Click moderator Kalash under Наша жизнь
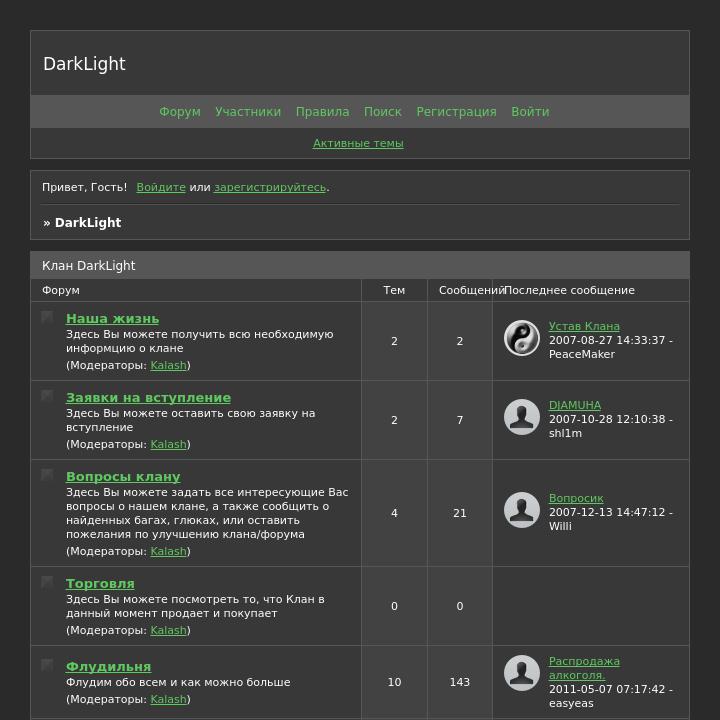The height and width of the screenshot is (720, 720). [169, 366]
